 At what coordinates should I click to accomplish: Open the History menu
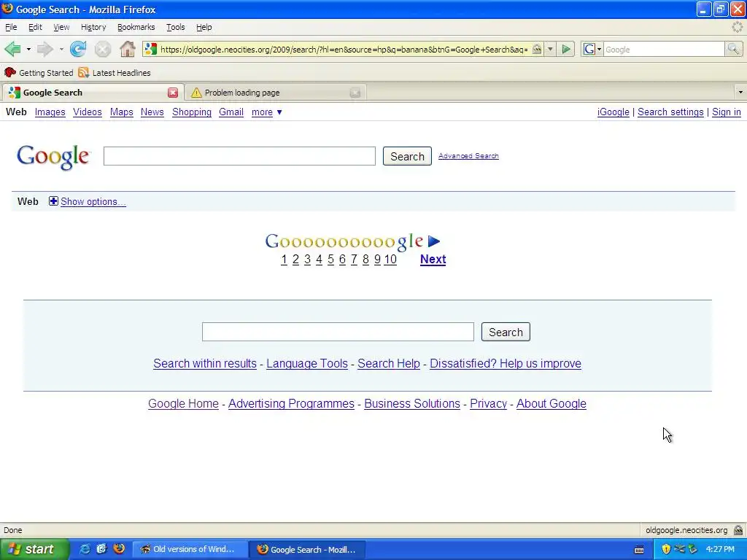pyautogui.click(x=93, y=27)
